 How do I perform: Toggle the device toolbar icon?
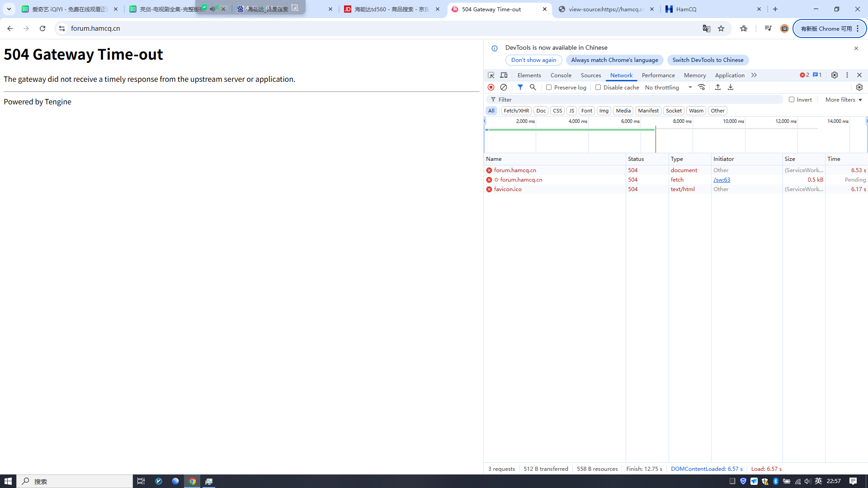[x=504, y=75]
